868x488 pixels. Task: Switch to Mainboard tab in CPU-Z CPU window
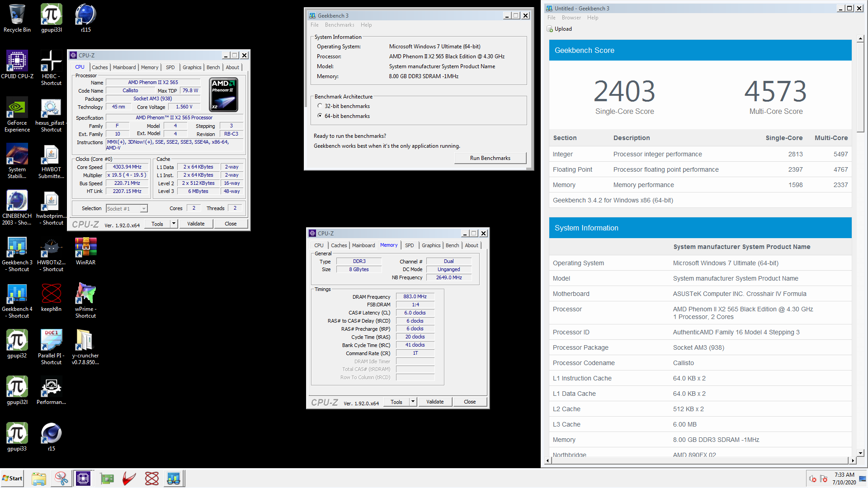[124, 67]
